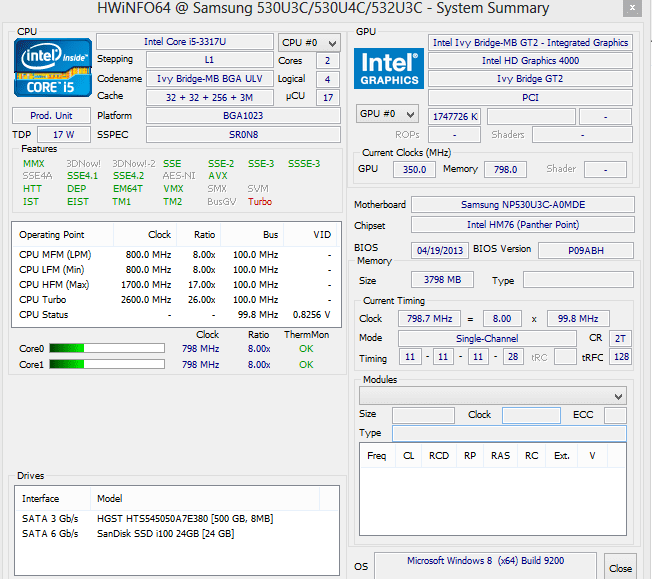Viewport: 652px width, 579px height.
Task: Click the BGA1023 platform value
Action: [x=243, y=116]
